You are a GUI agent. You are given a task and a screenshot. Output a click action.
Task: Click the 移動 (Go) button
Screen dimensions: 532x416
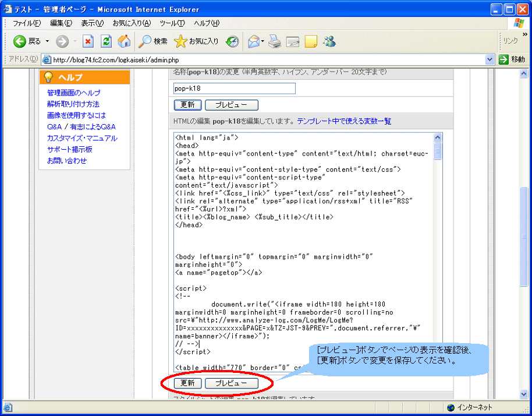pyautogui.click(x=512, y=59)
